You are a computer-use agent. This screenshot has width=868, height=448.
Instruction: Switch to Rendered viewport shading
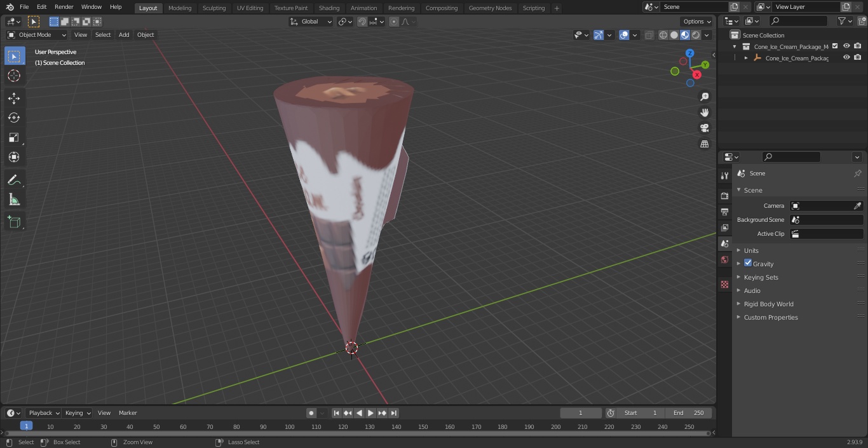click(x=696, y=35)
